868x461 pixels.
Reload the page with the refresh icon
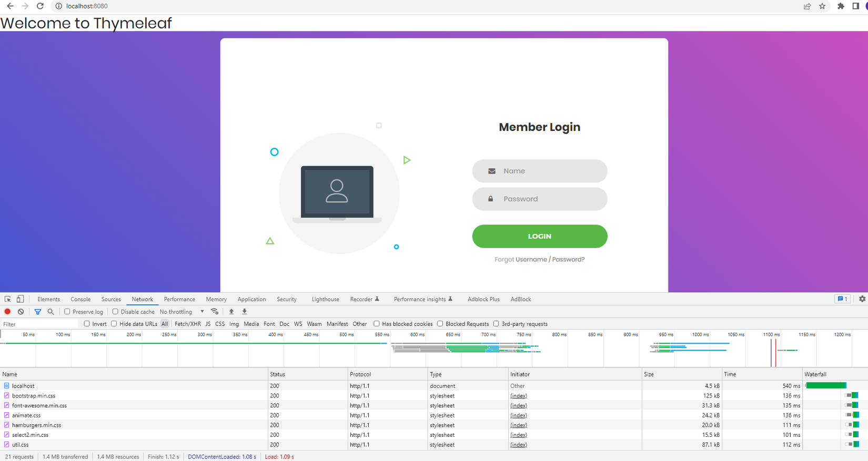40,6
